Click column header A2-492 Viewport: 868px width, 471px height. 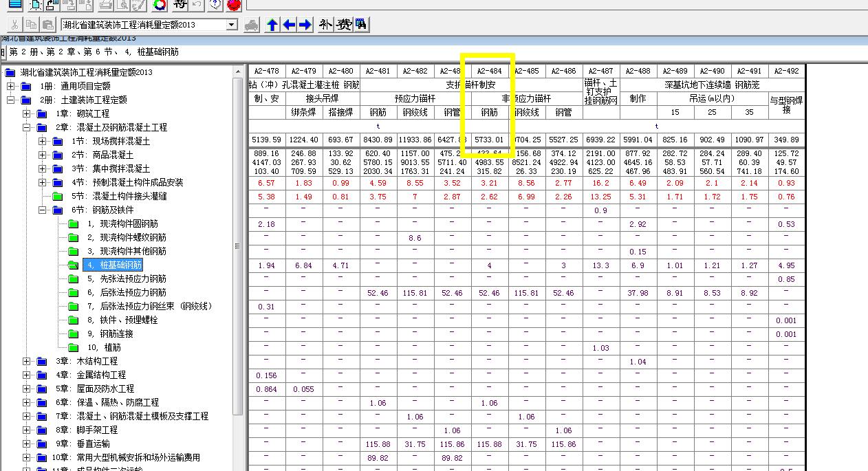click(786, 71)
